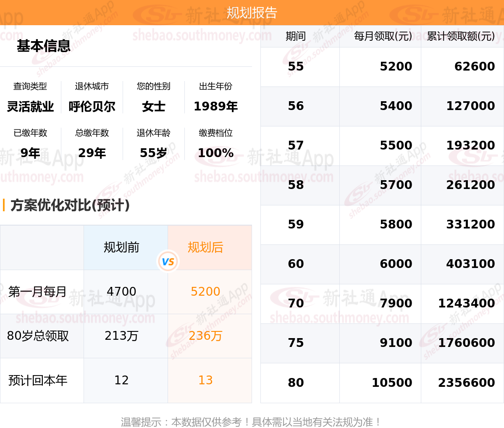Select the 1989年 birth year value
The height and width of the screenshot is (428, 504).
[x=215, y=107]
